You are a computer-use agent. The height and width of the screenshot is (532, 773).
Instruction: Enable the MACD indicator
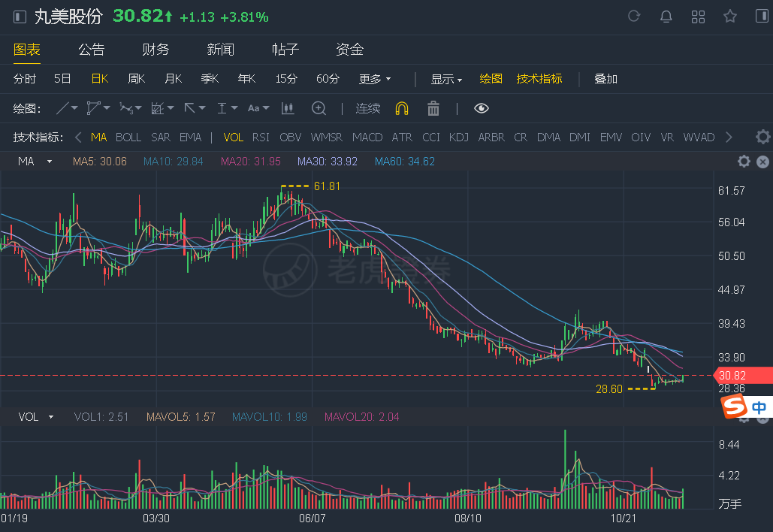click(367, 137)
